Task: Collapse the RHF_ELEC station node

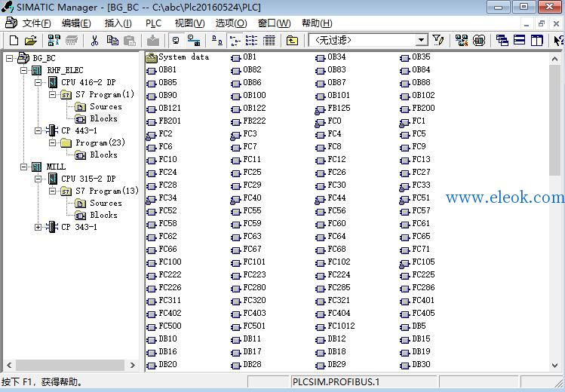Action: click(24, 70)
